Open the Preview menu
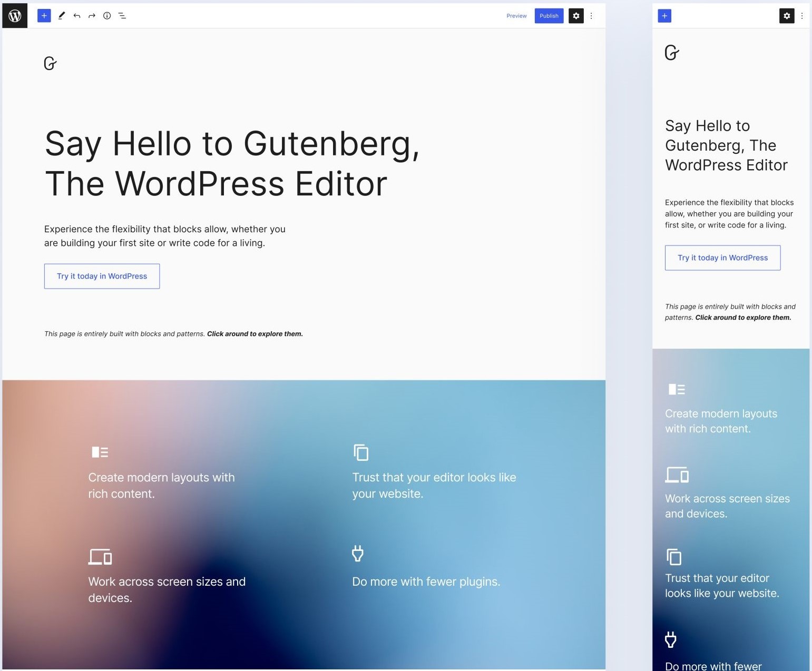This screenshot has height=671, width=812. point(516,16)
